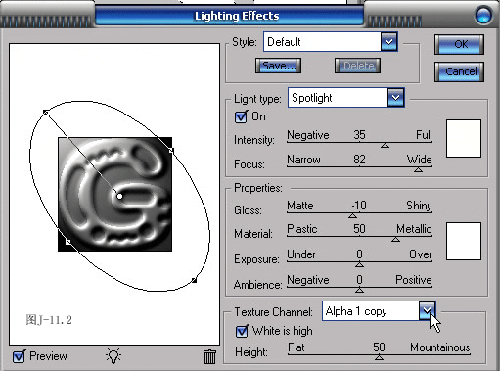
Task: Click the Delete style button
Action: tap(358, 66)
